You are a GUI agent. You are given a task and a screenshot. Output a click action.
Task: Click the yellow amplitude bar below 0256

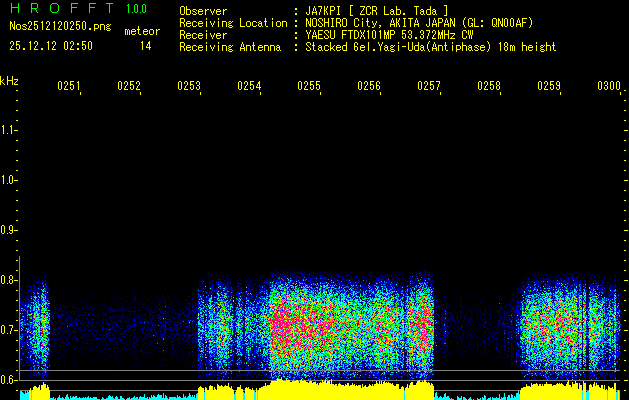click(x=369, y=389)
